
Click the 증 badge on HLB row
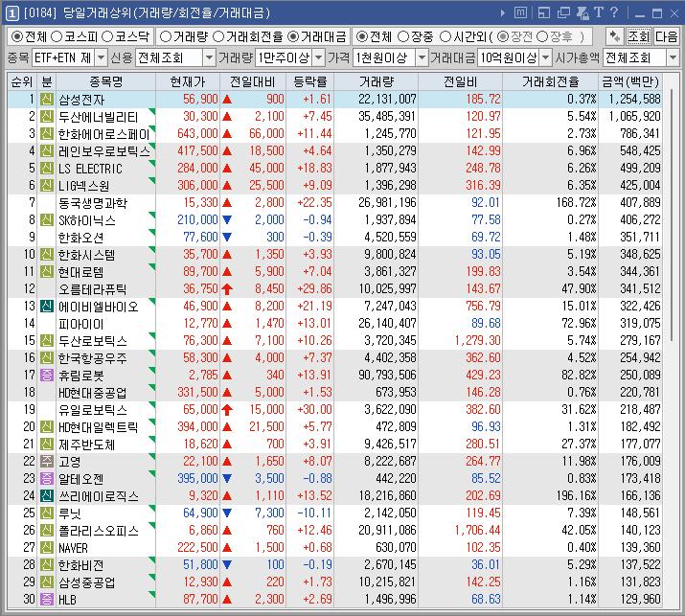[x=46, y=599]
